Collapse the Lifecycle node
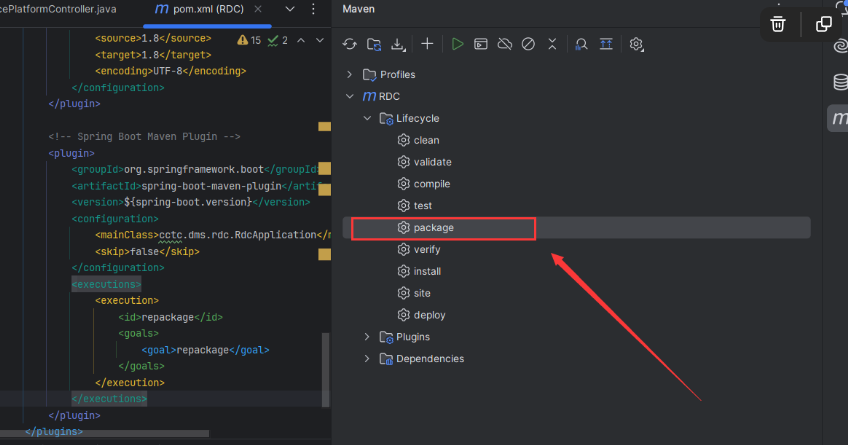Image resolution: width=848 pixels, height=445 pixels. (x=367, y=118)
